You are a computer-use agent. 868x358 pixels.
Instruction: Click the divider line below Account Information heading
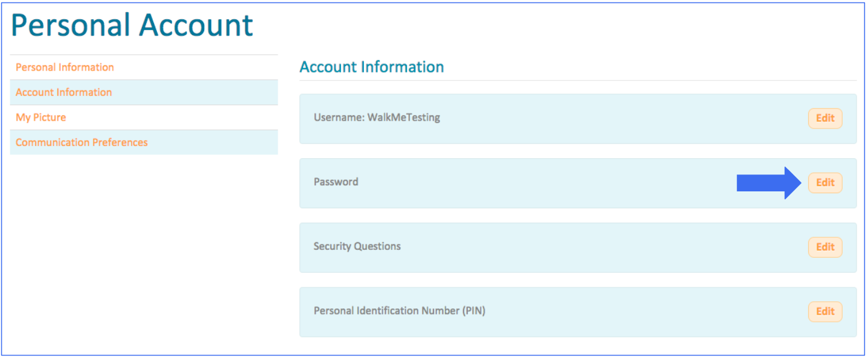coord(578,80)
